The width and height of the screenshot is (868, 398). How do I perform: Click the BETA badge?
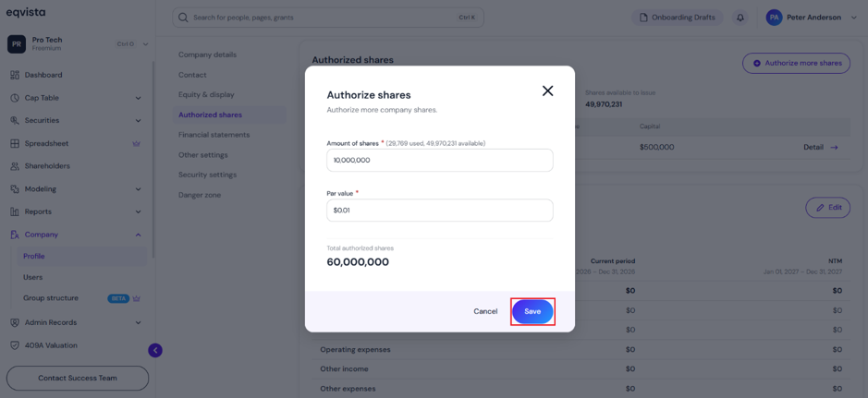coord(118,298)
